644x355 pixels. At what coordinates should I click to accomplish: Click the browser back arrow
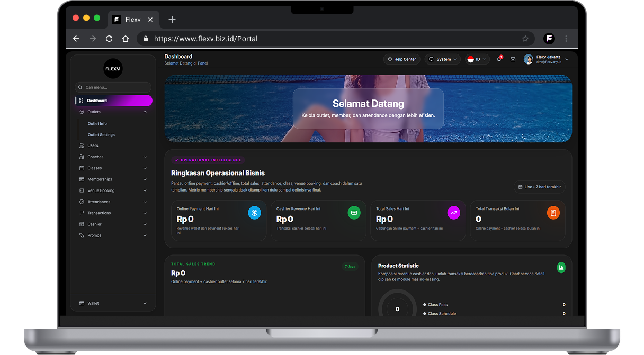click(76, 39)
